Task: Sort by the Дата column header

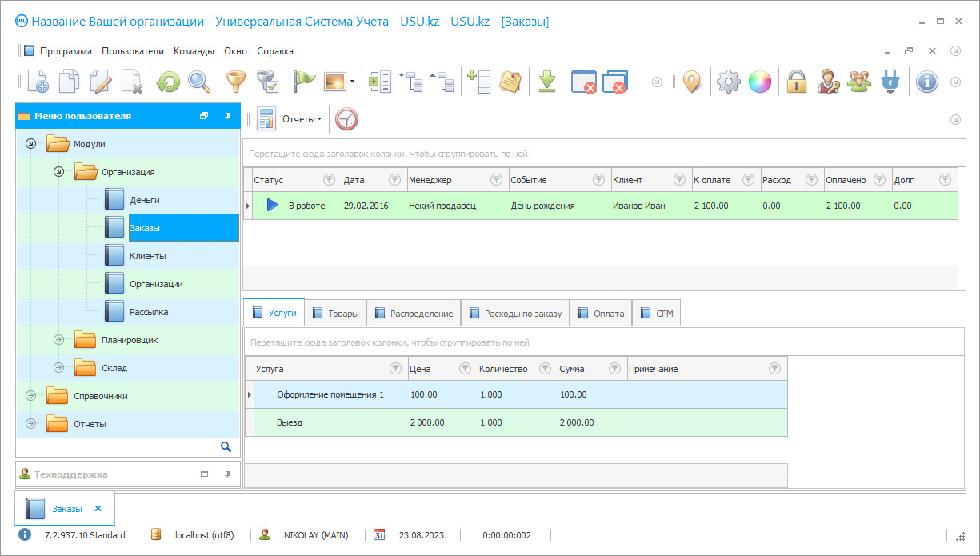Action: (x=374, y=180)
